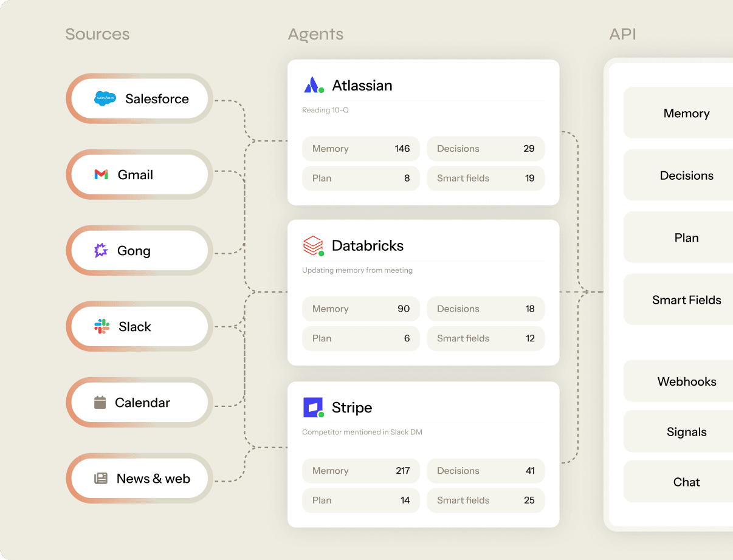Open Databricks Memory 90 field
The width and height of the screenshot is (733, 560).
[x=361, y=309]
